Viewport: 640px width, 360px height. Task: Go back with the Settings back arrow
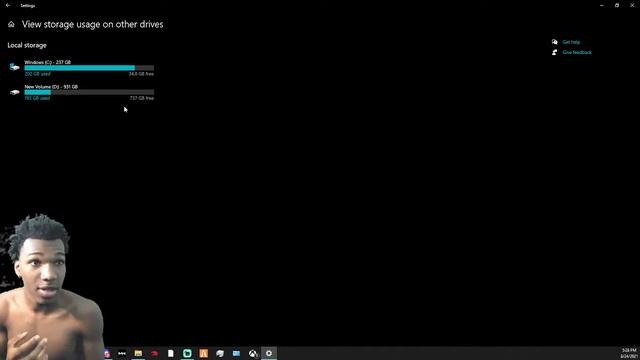pos(8,5)
